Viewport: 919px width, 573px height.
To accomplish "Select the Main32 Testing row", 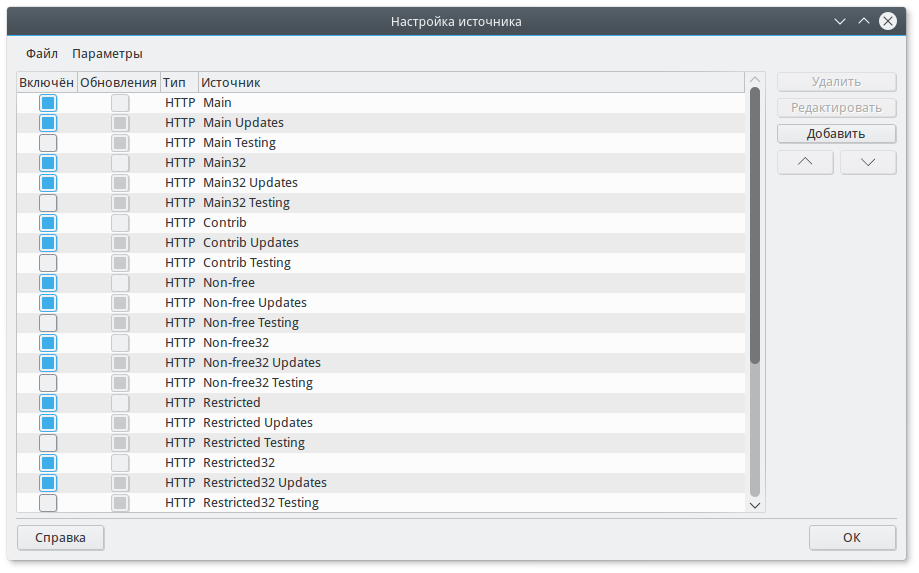I will tap(381, 203).
